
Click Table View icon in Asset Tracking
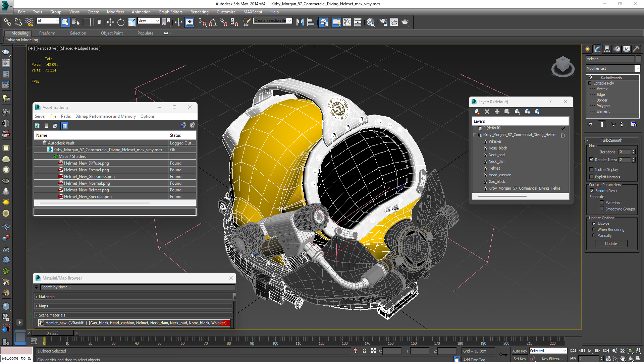click(x=65, y=126)
